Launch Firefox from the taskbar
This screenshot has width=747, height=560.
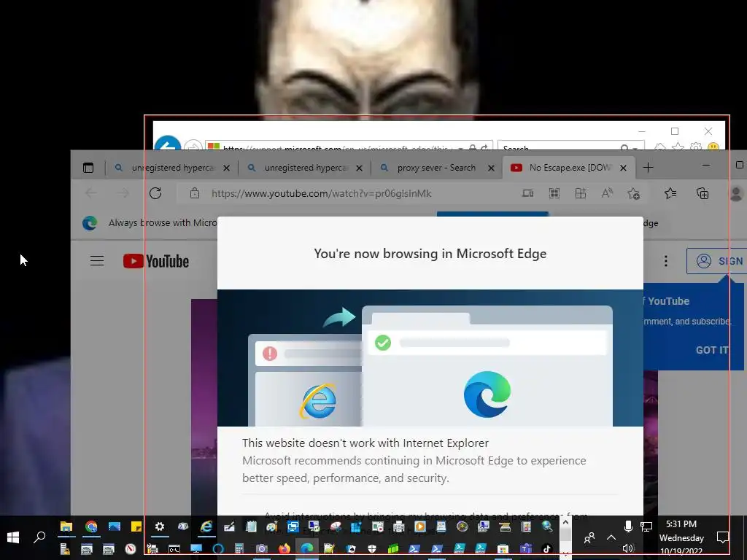click(x=284, y=549)
